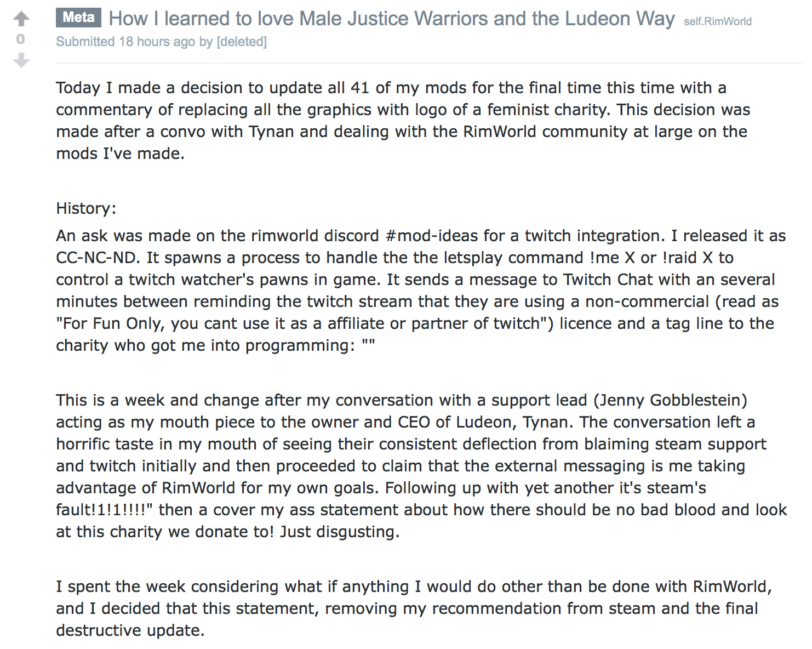812x649 pixels.
Task: Click the "History:" heading in the post
Action: point(86,208)
